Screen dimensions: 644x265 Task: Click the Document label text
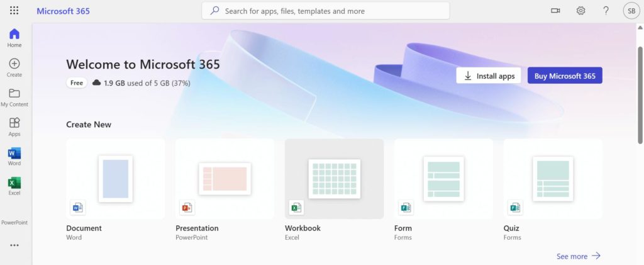(84, 228)
